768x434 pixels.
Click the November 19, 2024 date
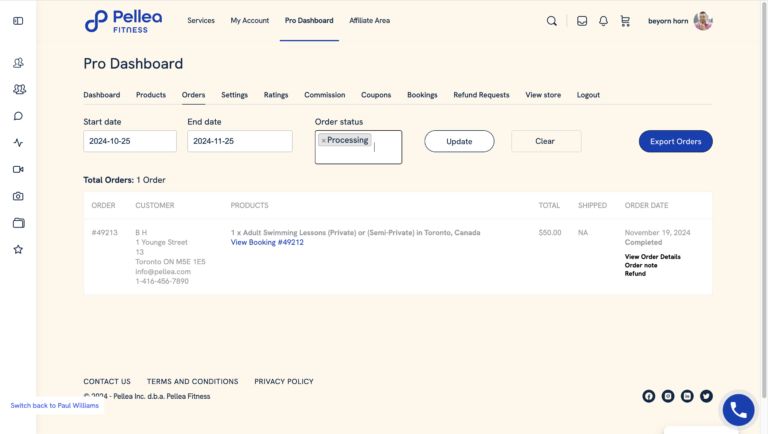tap(657, 232)
